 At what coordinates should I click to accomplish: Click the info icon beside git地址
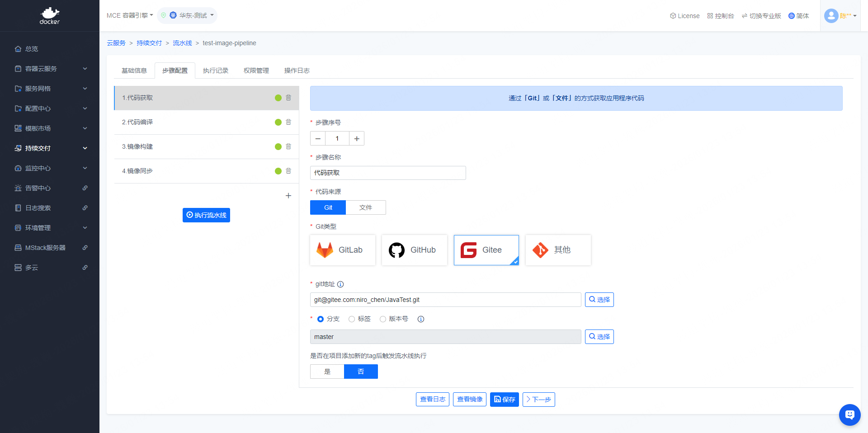[x=340, y=284]
